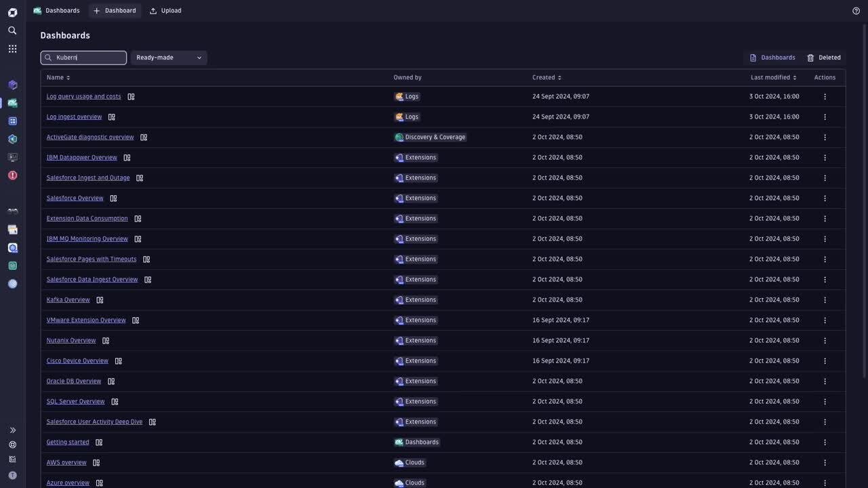Screen dimensions: 868x488
Task: Open IBM Datapower Overview dashboard
Action: [81, 157]
